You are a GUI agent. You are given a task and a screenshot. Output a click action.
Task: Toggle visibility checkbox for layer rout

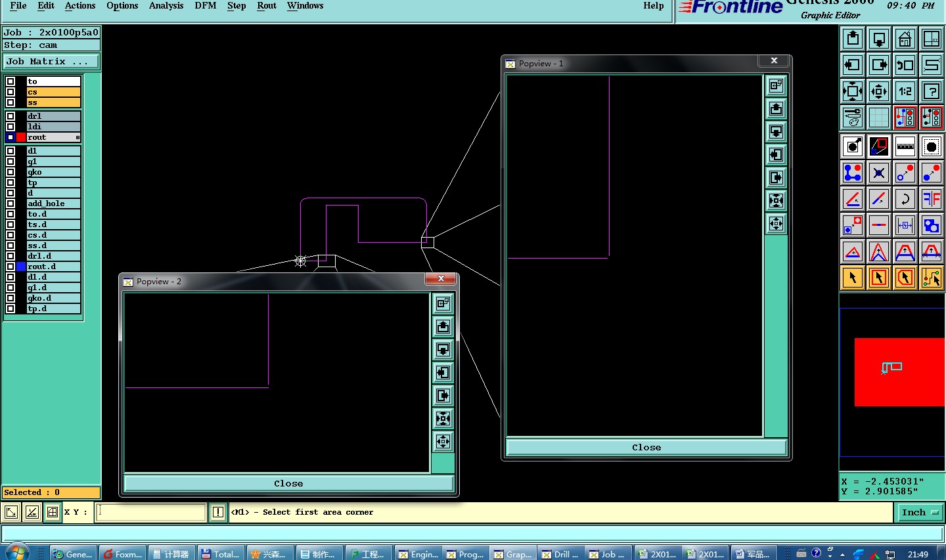(11, 137)
